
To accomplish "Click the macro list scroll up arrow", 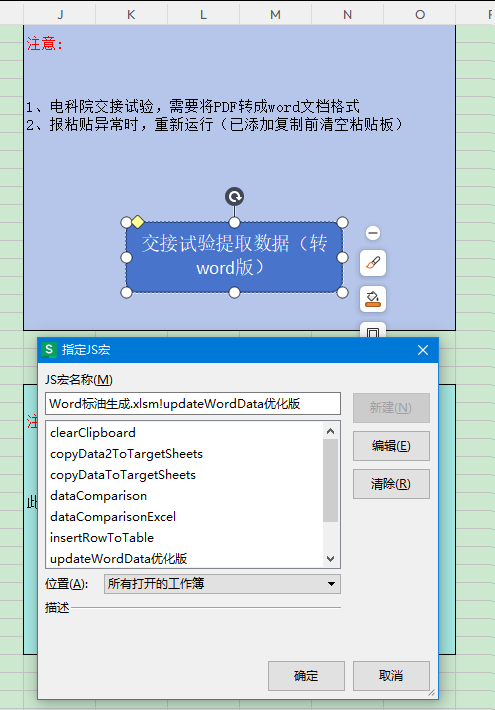I will (x=331, y=431).
